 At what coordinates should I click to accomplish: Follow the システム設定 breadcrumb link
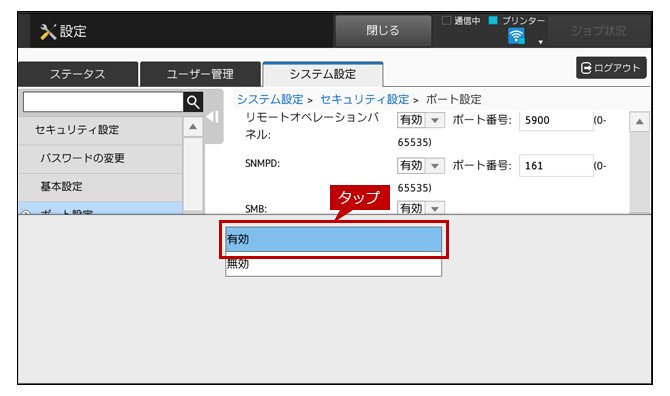click(x=270, y=100)
